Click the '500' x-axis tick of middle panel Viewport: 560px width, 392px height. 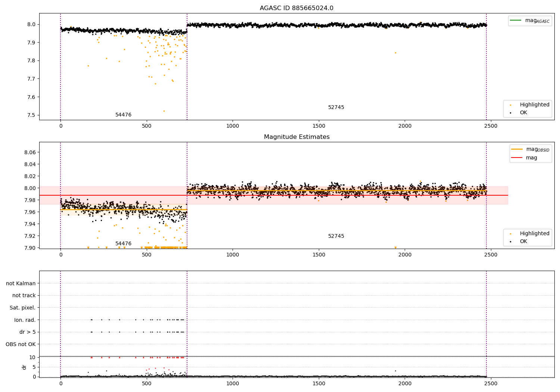click(x=147, y=255)
